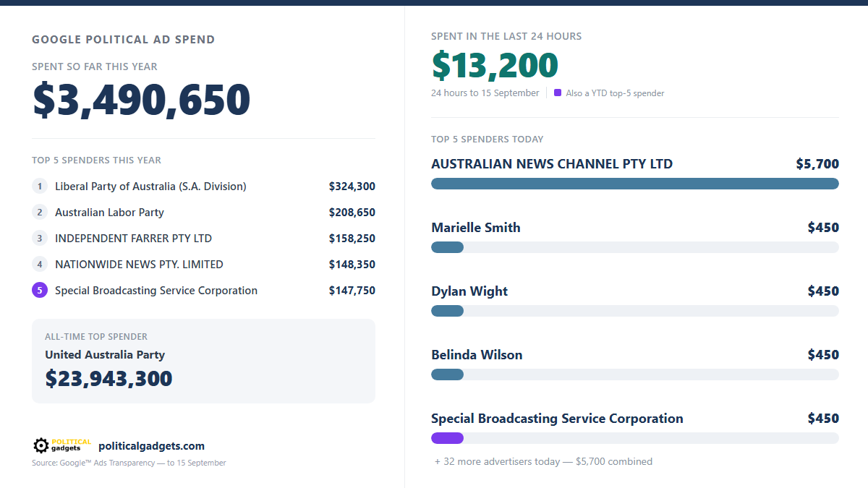
Task: Click the $158,250 amount
Action: coord(352,239)
